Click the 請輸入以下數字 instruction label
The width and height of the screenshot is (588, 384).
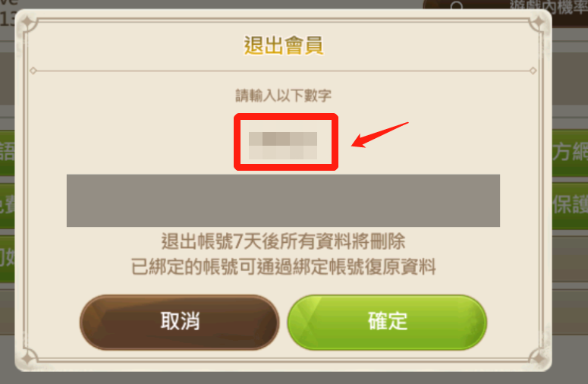pos(284,96)
